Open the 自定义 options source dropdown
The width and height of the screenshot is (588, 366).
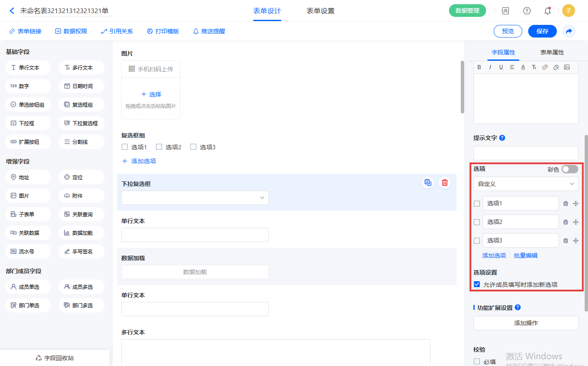click(526, 184)
